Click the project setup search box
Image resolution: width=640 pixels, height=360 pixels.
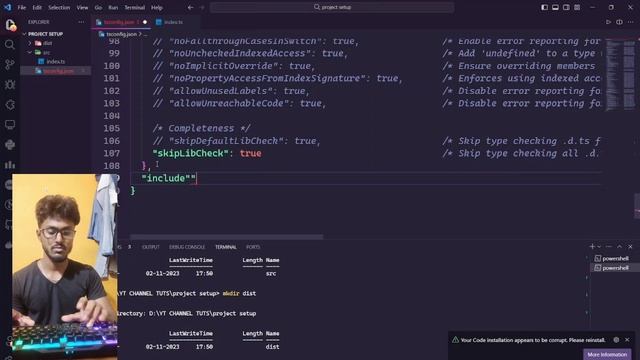(x=332, y=7)
